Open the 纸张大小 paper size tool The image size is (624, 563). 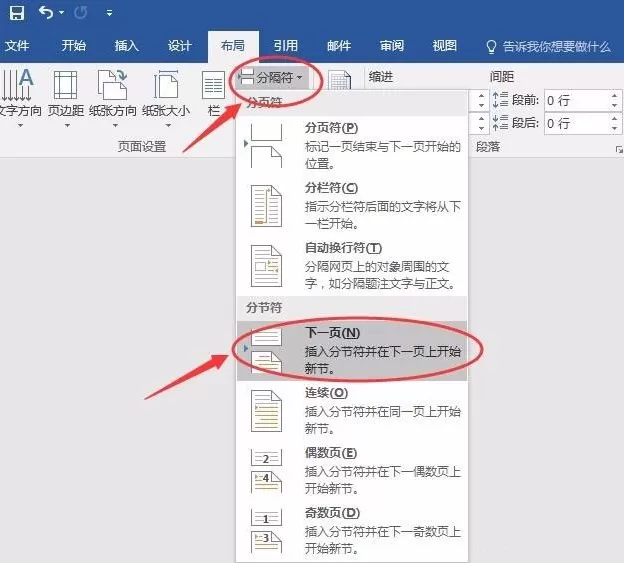click(166, 98)
